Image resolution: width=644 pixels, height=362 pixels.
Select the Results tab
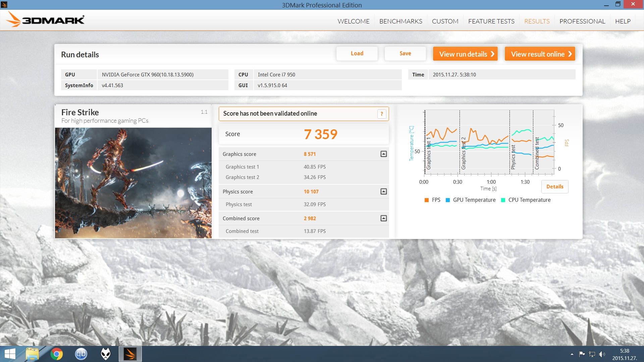[537, 21]
